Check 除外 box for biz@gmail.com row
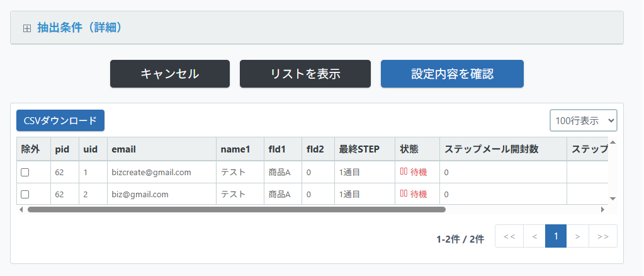The width and height of the screenshot is (644, 276). tap(25, 194)
